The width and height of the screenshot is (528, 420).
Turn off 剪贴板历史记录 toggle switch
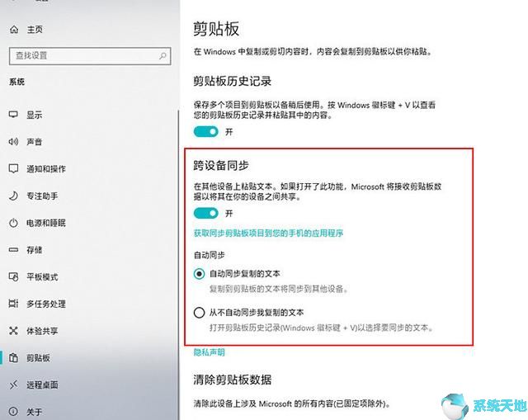(205, 132)
